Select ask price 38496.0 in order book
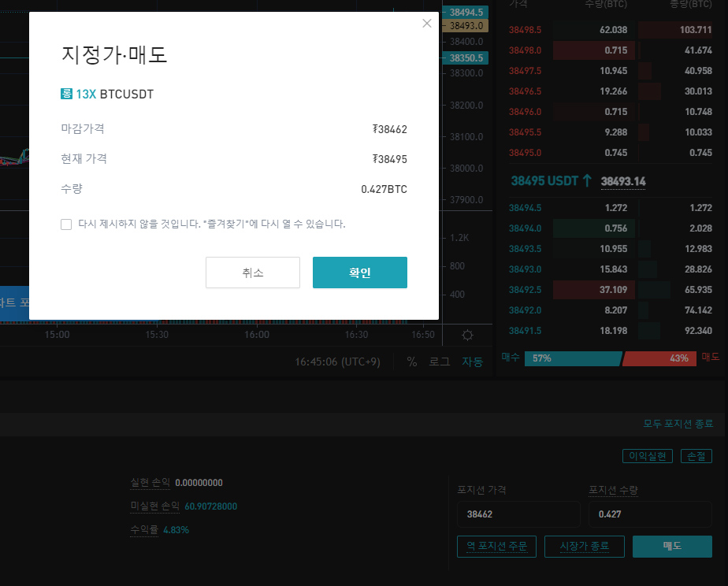728x586 pixels. point(525,111)
